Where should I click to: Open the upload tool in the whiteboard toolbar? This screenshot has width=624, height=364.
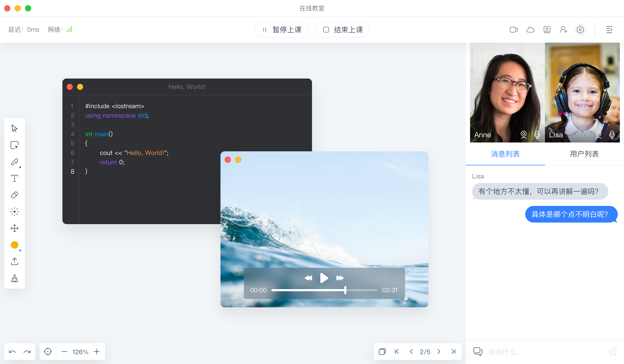click(x=15, y=261)
